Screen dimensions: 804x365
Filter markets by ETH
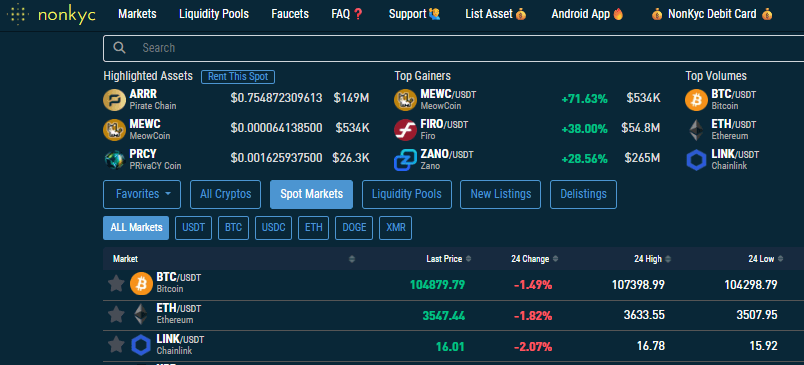(314, 228)
